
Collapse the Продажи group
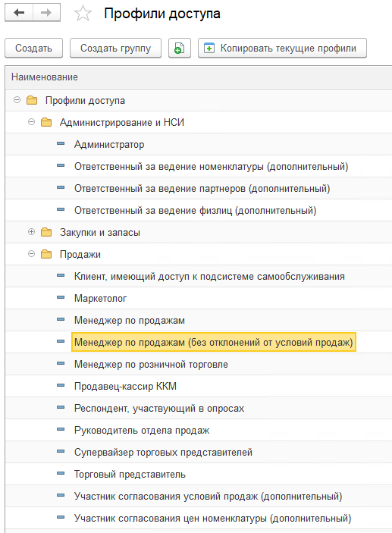point(31,253)
